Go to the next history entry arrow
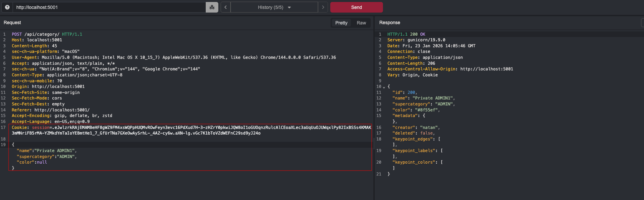Image resolution: width=644 pixels, height=200 pixels. coord(323,7)
